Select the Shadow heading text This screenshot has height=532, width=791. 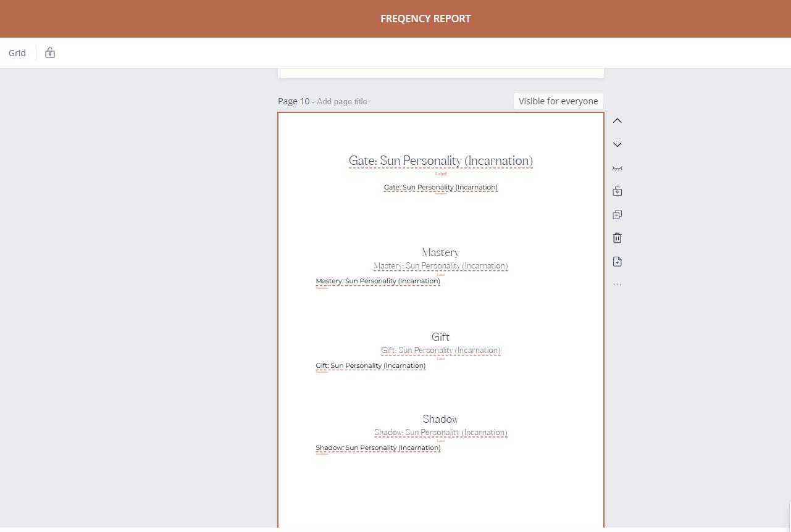(440, 419)
